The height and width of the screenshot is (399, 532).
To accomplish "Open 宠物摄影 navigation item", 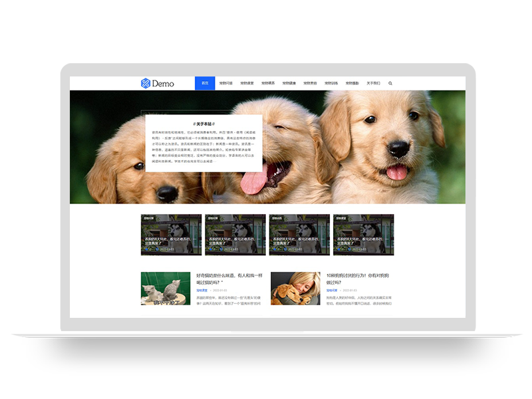I will point(352,84).
